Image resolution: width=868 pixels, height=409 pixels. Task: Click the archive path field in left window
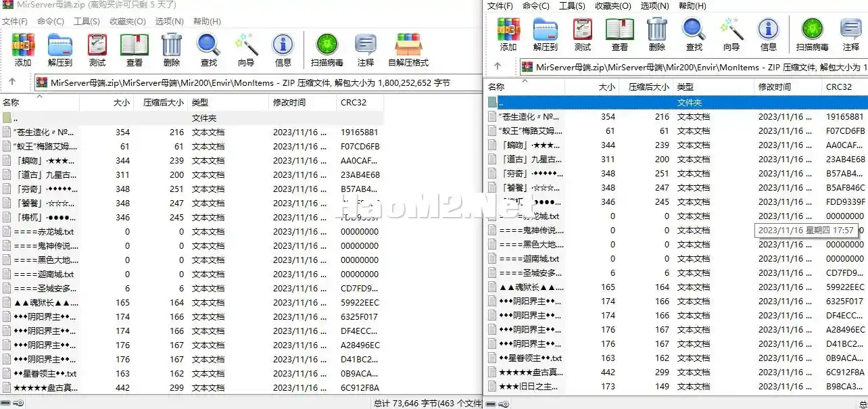click(258, 82)
